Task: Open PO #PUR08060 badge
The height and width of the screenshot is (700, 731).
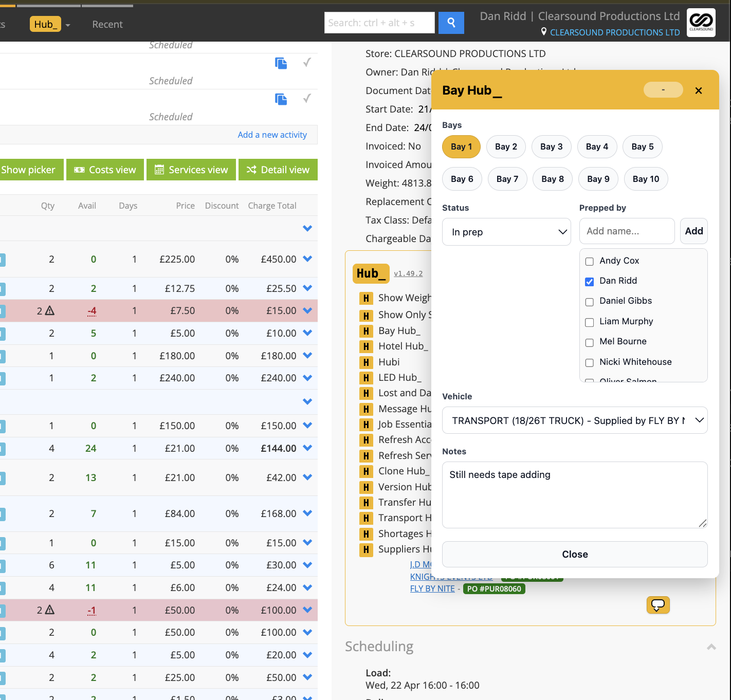Action: pyautogui.click(x=494, y=589)
